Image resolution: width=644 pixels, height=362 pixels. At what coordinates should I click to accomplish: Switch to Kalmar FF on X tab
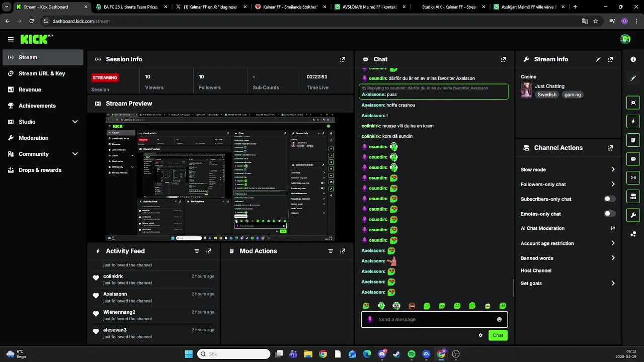(x=210, y=7)
